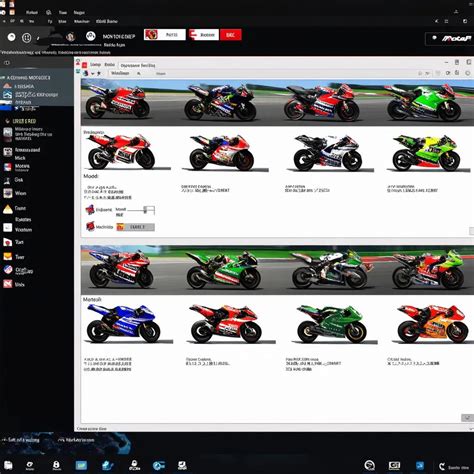This screenshot has width=474, height=474.
Task: Expand the small down arrow in inner toolbar
Action: 93,73
